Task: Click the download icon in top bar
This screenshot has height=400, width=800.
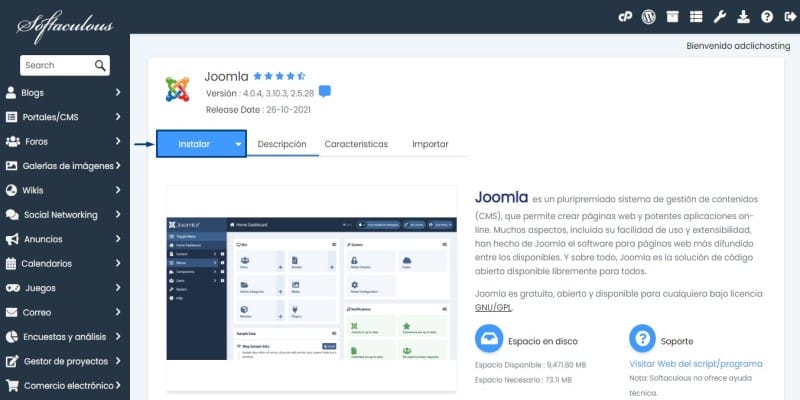Action: click(743, 17)
